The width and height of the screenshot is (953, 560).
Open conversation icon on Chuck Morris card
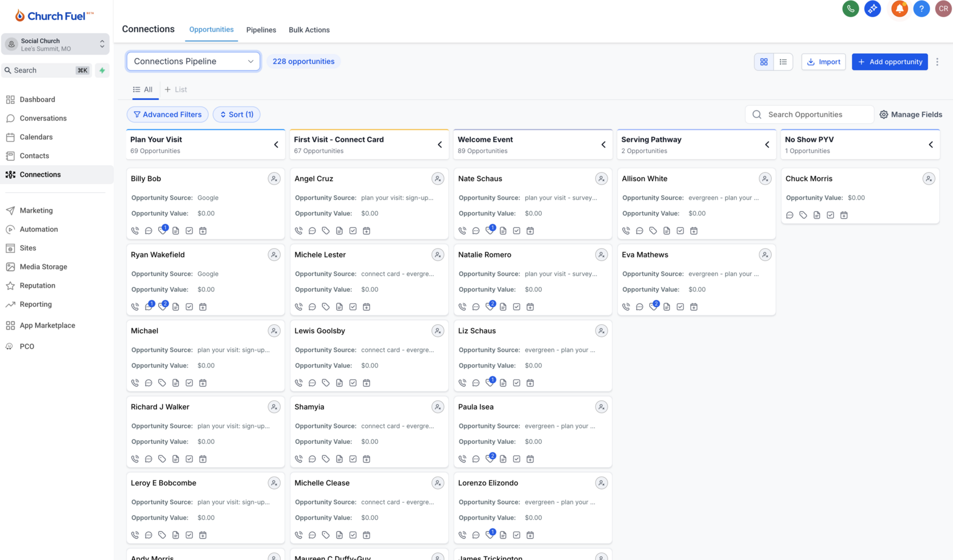tap(790, 215)
